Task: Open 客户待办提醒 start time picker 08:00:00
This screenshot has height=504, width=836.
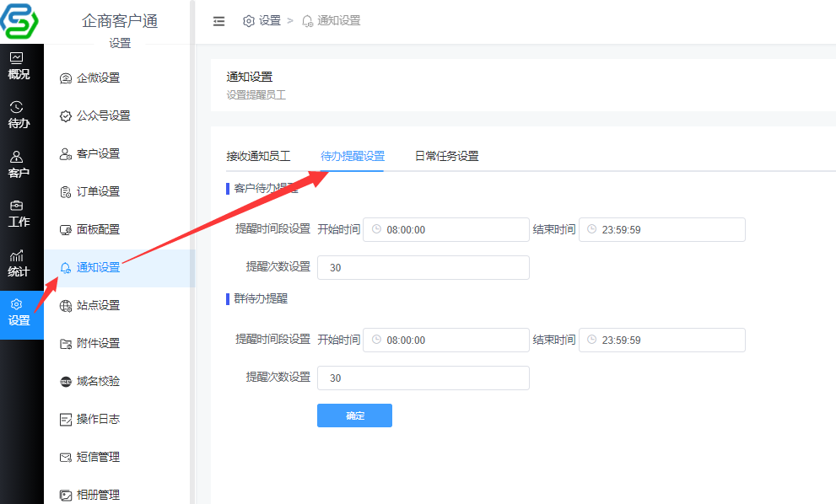Action: point(446,229)
